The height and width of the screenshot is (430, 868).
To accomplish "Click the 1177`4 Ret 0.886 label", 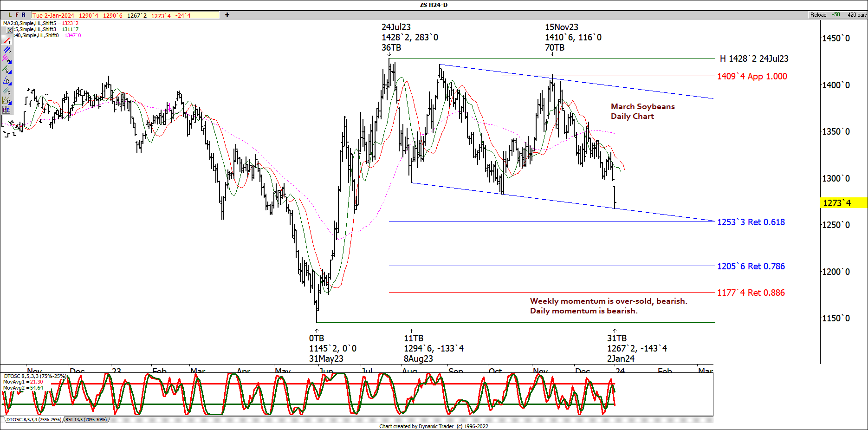I will [x=751, y=293].
